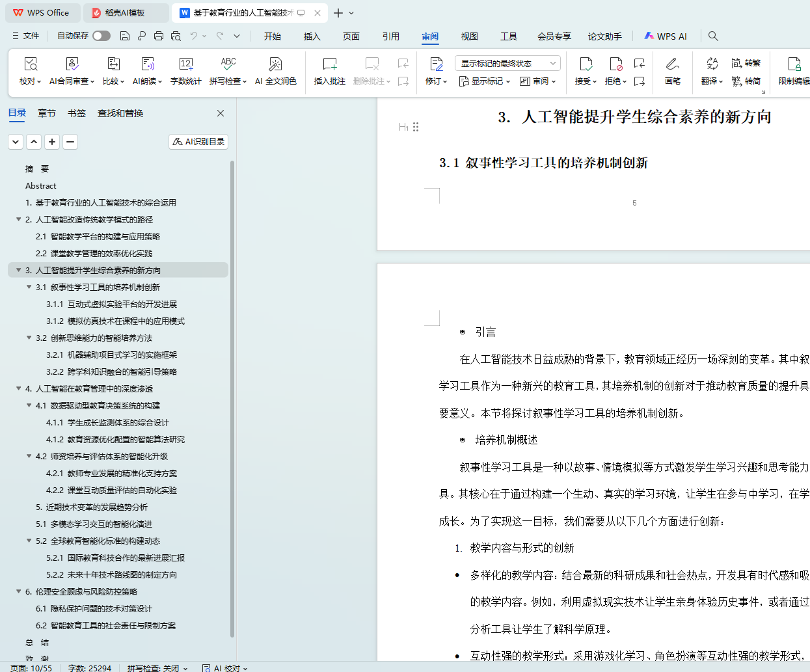Collapse section 3.1 叙事性学习工具 in outline
Image resolution: width=810 pixels, height=672 pixels.
pos(29,287)
